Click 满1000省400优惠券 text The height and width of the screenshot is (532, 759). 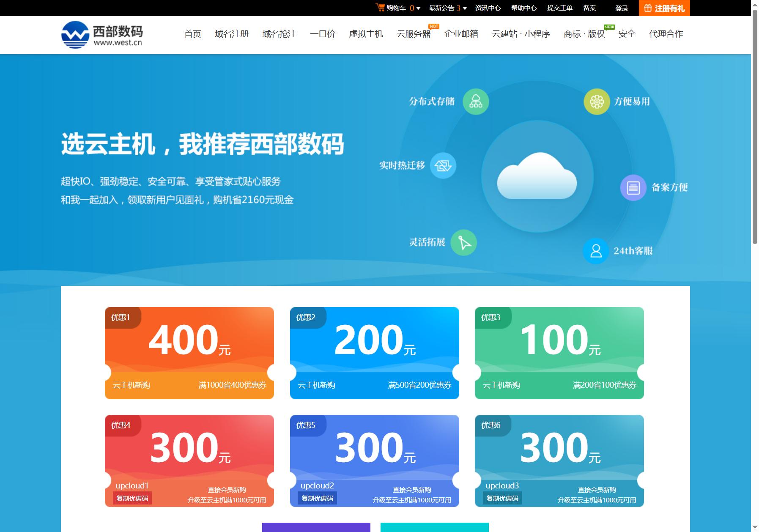233,385
